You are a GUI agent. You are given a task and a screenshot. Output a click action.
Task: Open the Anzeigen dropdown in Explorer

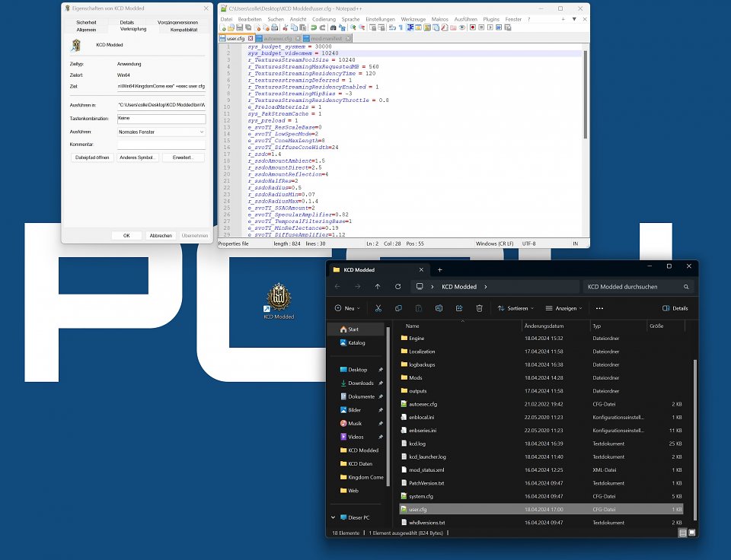pos(563,308)
